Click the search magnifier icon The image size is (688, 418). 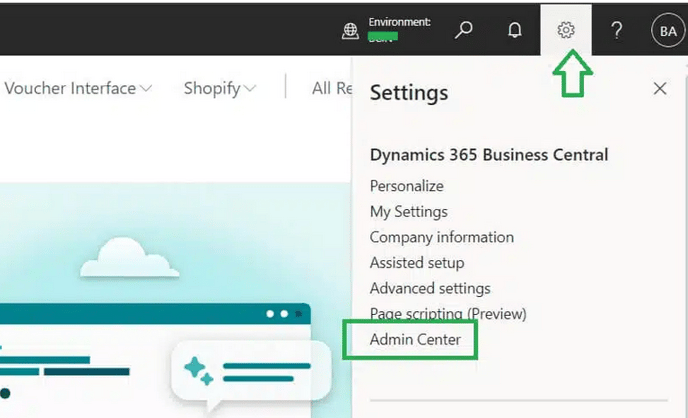(x=463, y=30)
